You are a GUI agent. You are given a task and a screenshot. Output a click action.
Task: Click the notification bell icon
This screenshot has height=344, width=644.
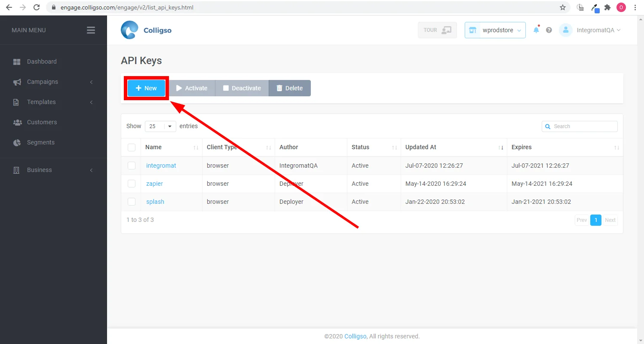536,30
